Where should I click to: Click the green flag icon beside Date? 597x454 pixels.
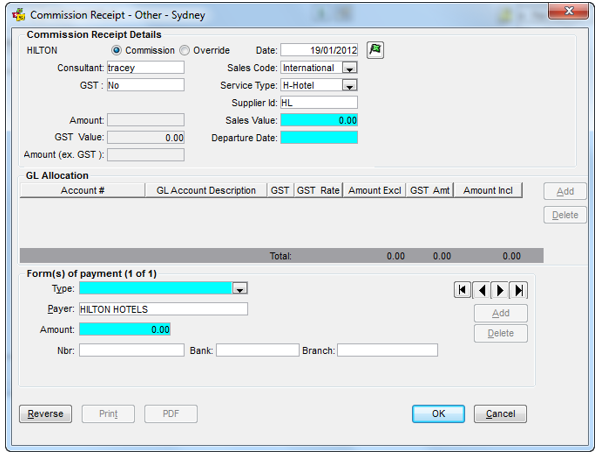pos(375,50)
